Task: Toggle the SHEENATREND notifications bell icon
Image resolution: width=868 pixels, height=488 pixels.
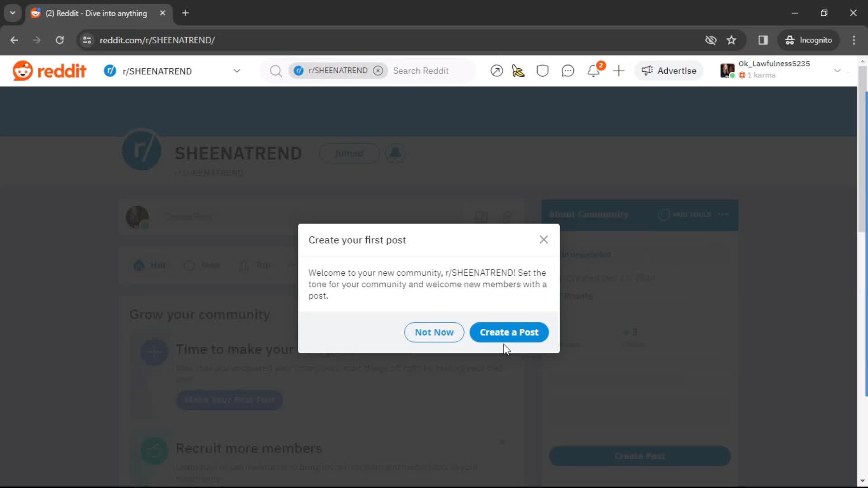Action: tap(396, 153)
